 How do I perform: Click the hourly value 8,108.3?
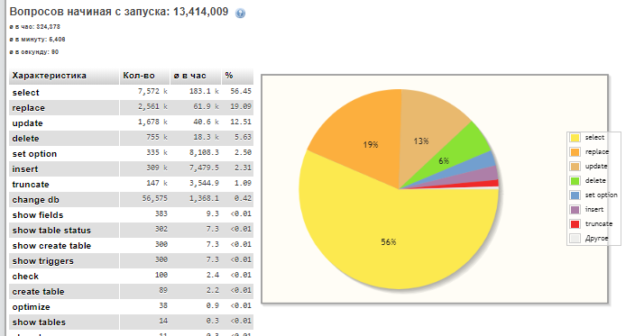click(204, 152)
